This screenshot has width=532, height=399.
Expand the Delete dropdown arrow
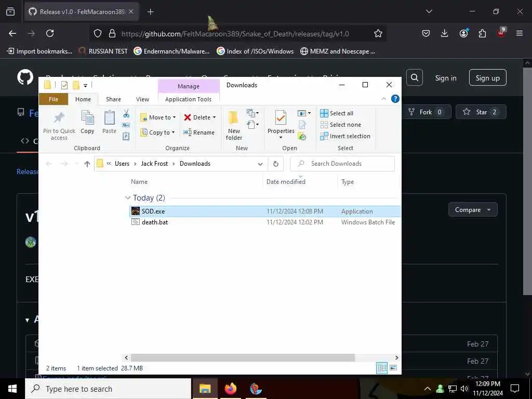coord(214,117)
